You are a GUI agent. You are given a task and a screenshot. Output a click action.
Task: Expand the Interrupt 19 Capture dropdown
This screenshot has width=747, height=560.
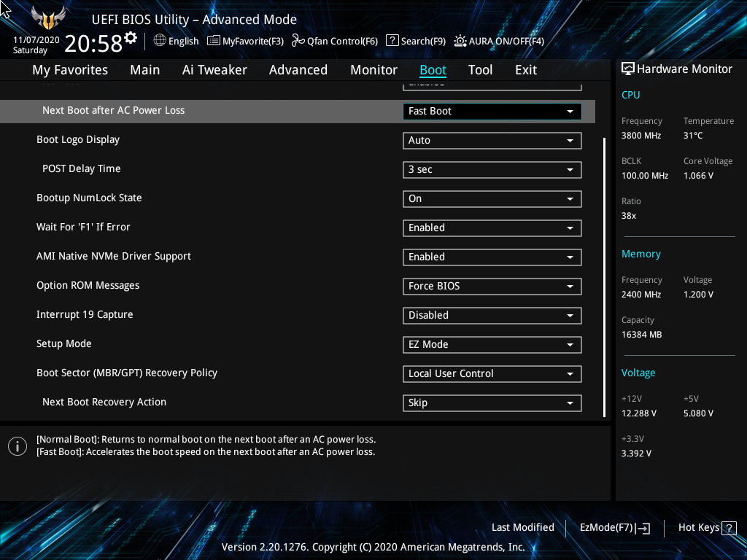(492, 315)
